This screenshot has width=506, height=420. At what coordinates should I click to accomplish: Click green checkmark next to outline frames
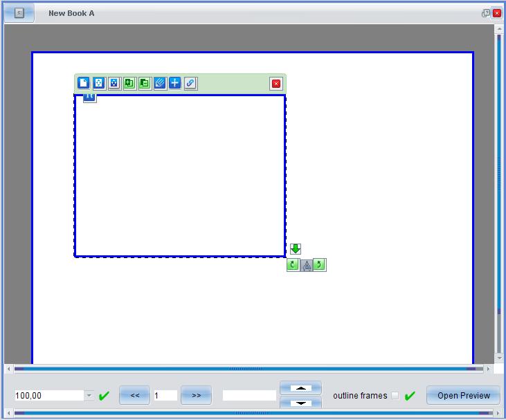coord(410,396)
